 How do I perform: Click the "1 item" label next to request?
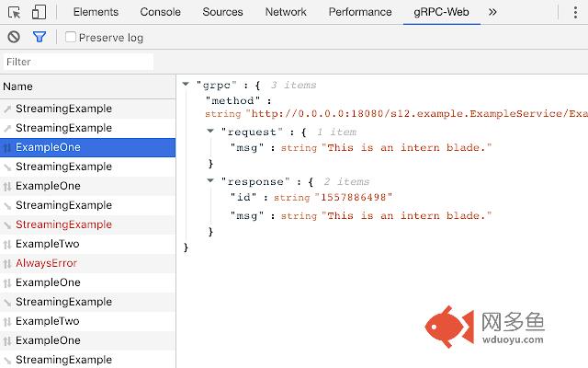336,132
